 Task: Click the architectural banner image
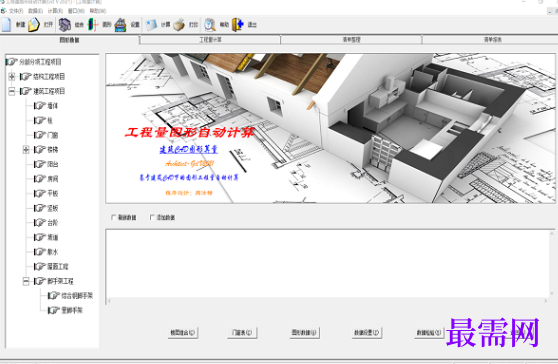click(330, 128)
